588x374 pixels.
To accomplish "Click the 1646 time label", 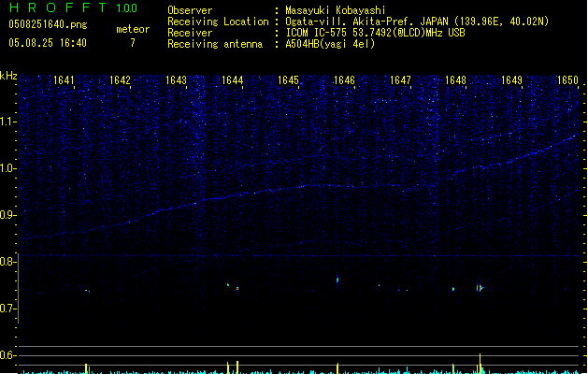I will (x=344, y=80).
